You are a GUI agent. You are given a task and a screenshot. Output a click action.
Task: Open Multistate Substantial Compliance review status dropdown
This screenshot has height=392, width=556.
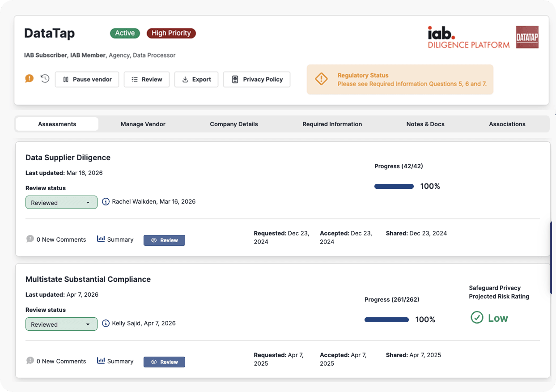coord(61,324)
